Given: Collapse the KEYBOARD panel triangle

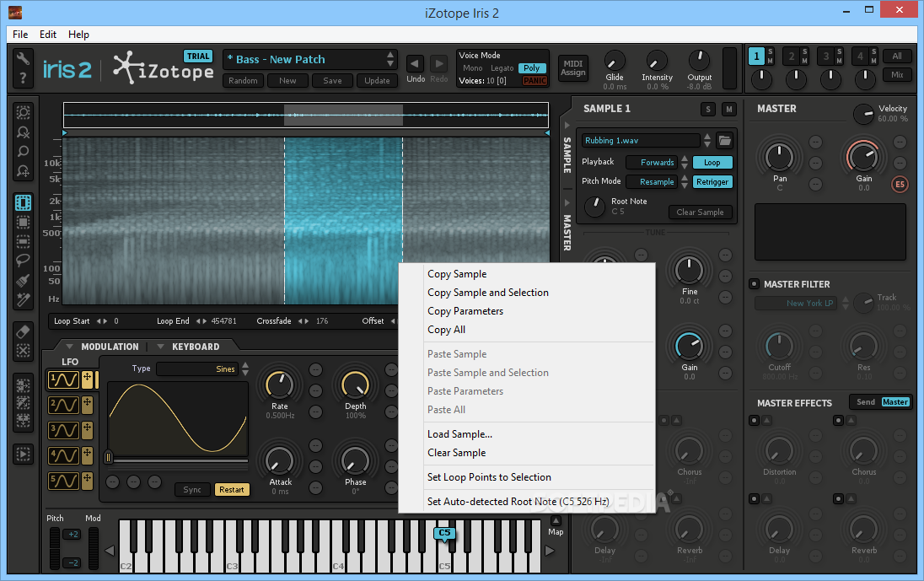Looking at the screenshot, I should click(x=159, y=347).
